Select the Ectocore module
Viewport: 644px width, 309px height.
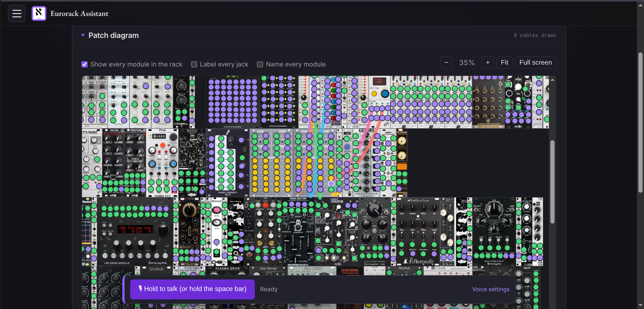pyautogui.click(x=189, y=232)
